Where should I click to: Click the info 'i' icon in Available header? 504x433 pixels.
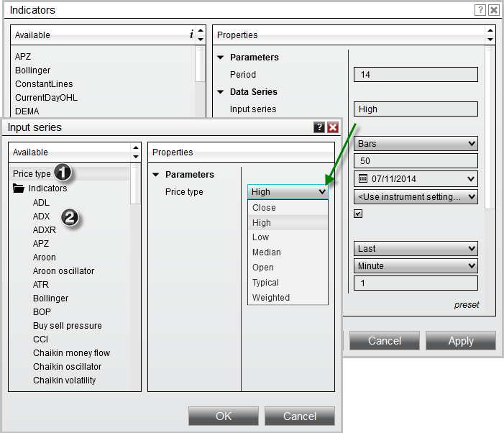coord(191,35)
